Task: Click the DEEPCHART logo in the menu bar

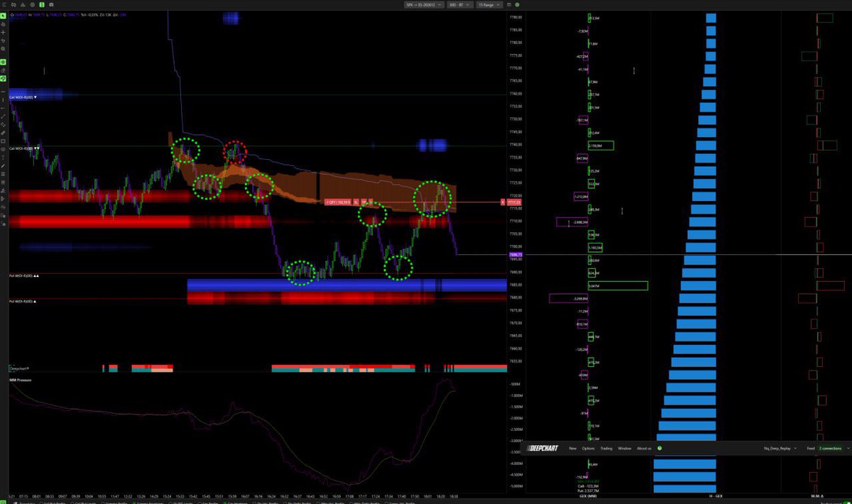Action: [542, 449]
